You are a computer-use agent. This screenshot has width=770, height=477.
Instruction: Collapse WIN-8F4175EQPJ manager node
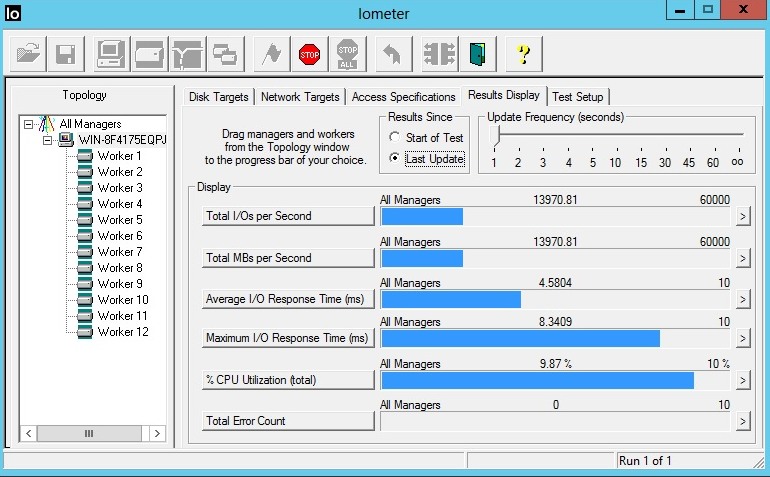[x=47, y=140]
